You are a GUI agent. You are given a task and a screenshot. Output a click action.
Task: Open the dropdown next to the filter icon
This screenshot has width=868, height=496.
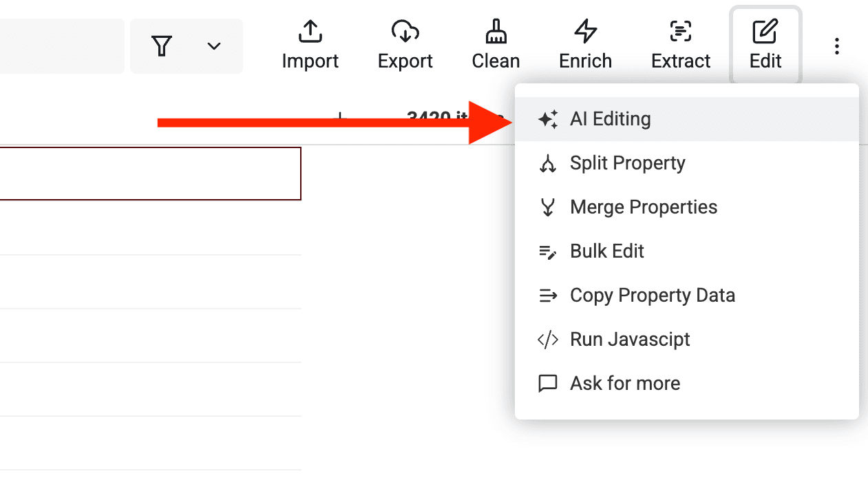213,45
